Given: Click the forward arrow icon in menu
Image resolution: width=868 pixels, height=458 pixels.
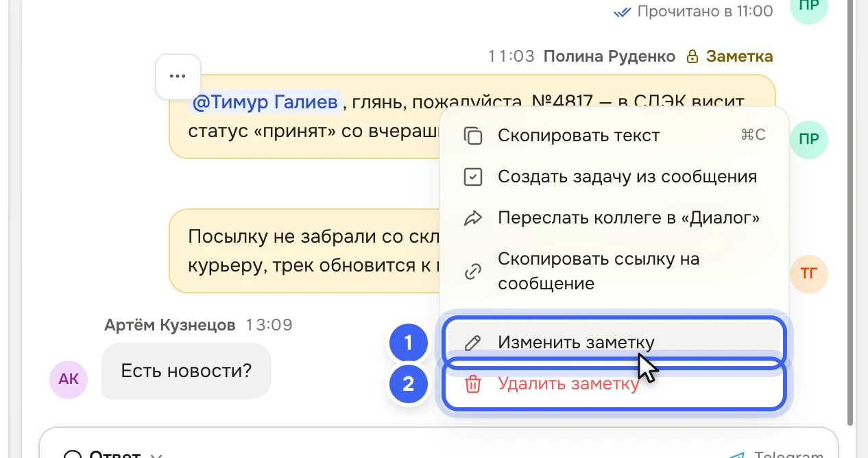Looking at the screenshot, I should click(x=473, y=218).
